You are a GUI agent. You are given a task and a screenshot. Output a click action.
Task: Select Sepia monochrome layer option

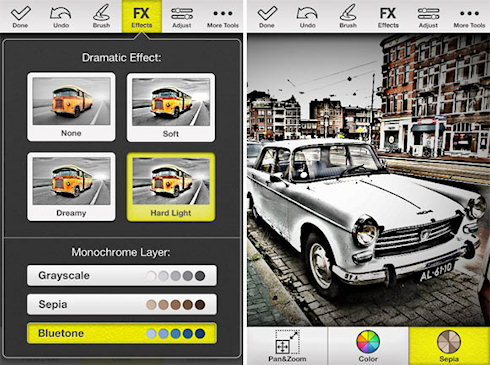(122, 304)
